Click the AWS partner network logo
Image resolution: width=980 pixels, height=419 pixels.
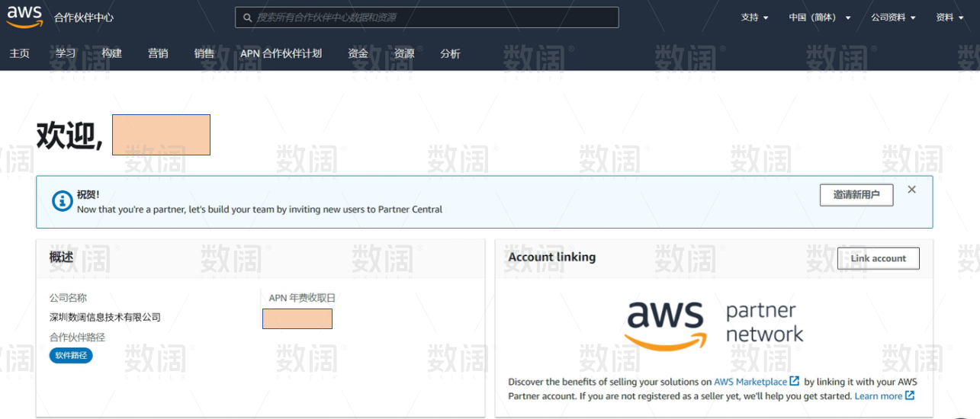(x=714, y=325)
